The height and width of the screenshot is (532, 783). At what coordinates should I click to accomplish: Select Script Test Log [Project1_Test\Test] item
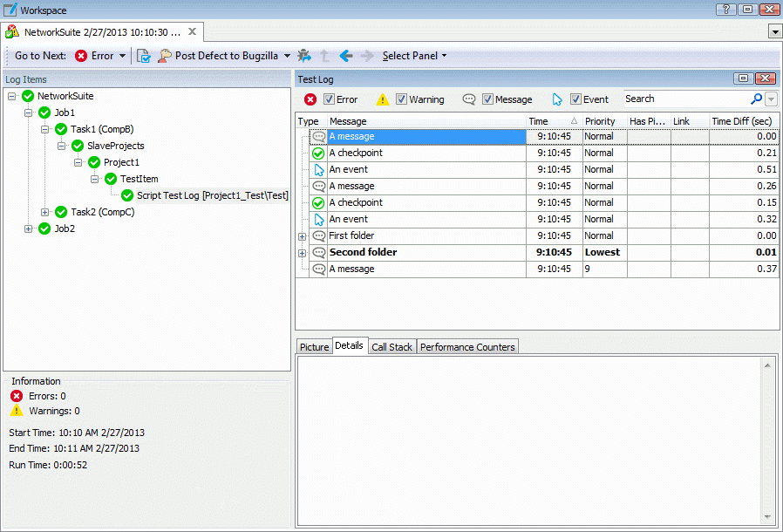[x=213, y=195]
